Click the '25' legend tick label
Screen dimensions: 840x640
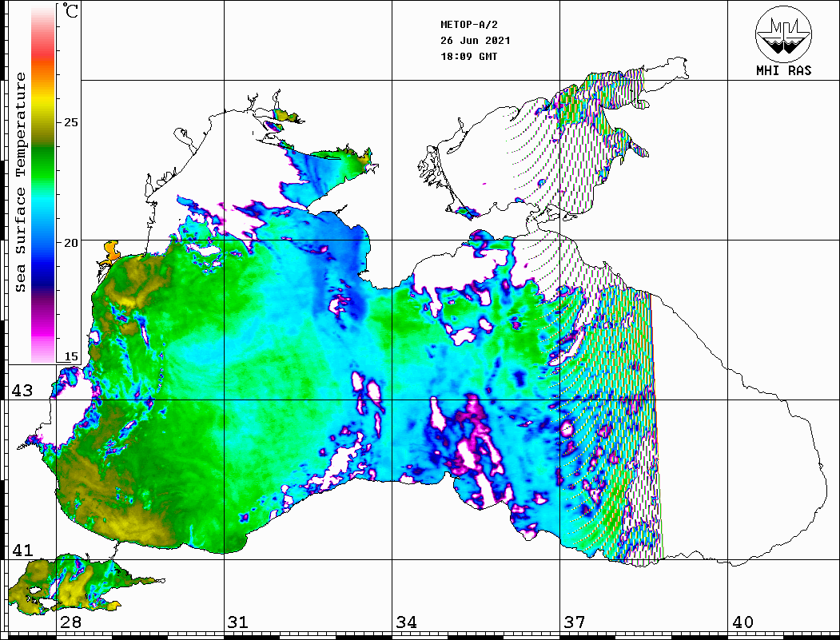coord(70,122)
